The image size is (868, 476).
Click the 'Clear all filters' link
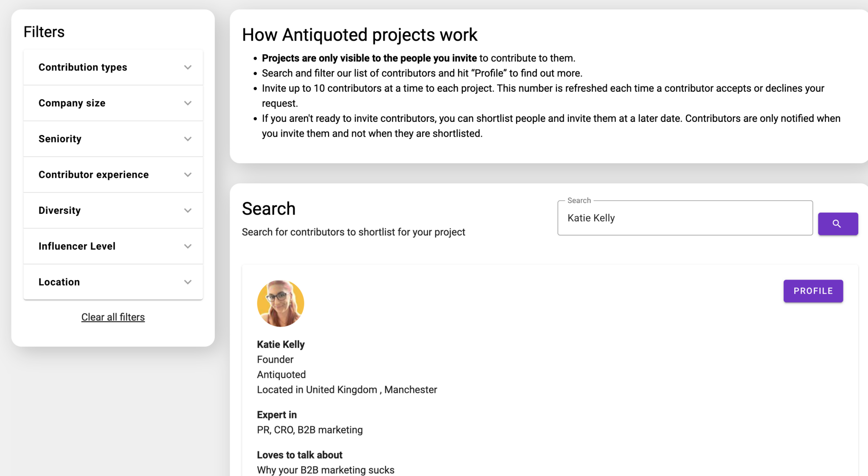point(112,317)
